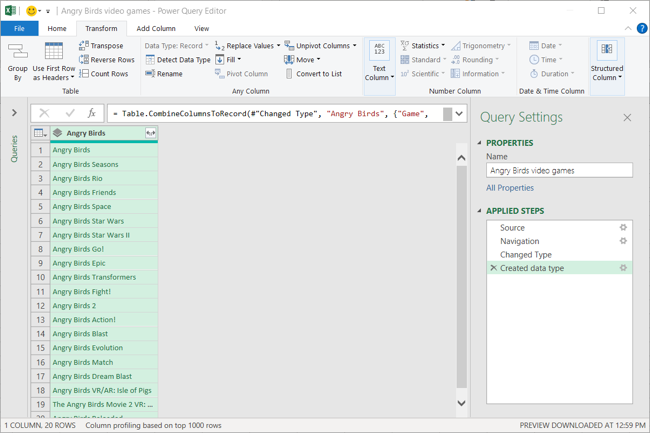Expand the formula bar dropdown arrow
650x433 pixels.
pyautogui.click(x=459, y=114)
